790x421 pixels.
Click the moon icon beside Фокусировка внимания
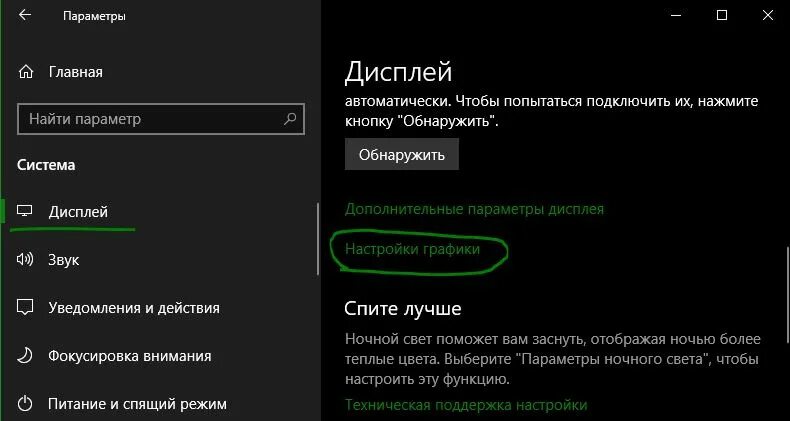[x=25, y=356]
